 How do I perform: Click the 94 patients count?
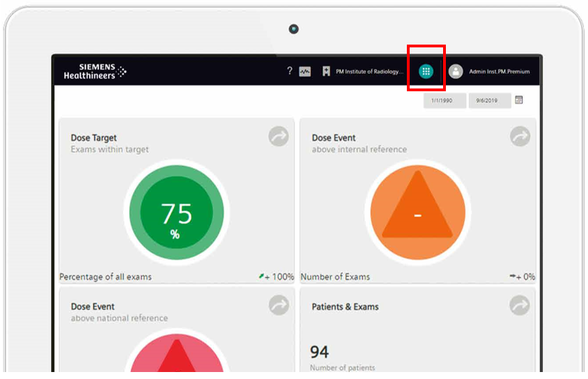(319, 352)
